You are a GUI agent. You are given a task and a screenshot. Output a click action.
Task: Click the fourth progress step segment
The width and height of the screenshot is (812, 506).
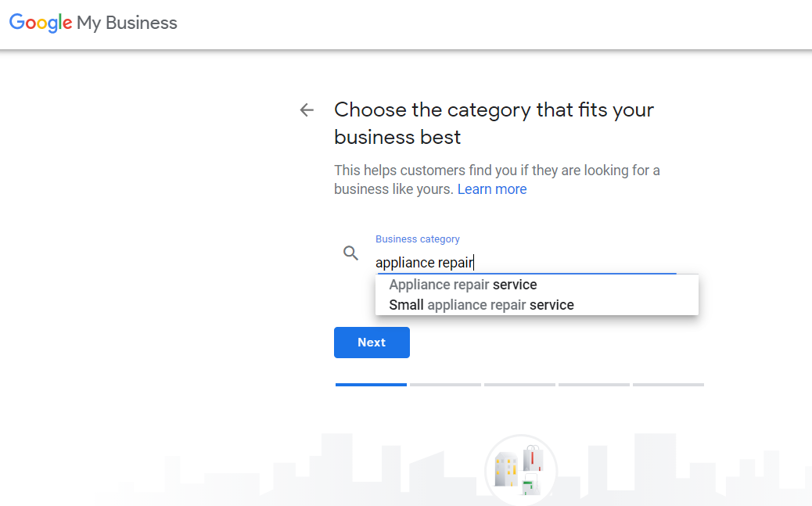coord(594,385)
